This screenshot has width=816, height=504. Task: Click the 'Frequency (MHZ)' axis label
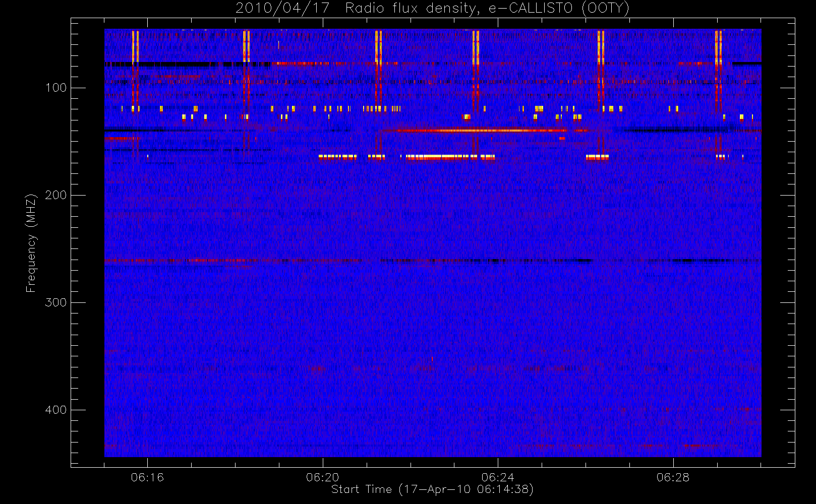click(x=31, y=243)
